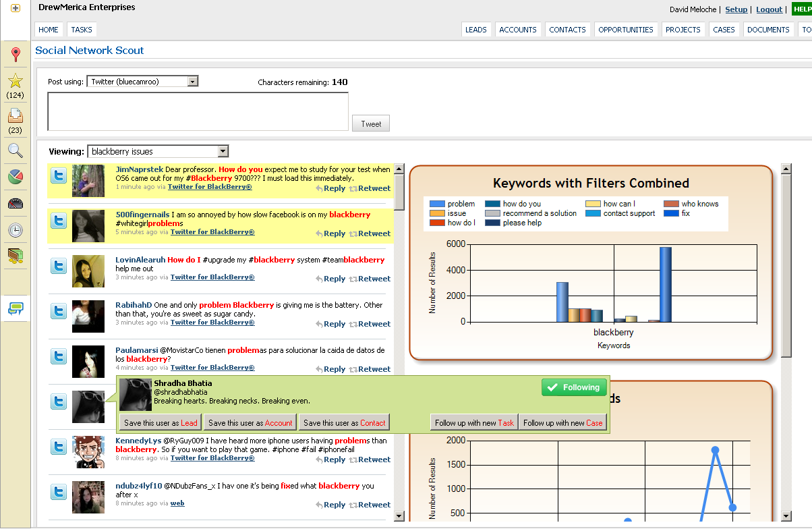Click Twitter bird icon for JimNaprstek tweet
The width and height of the screenshot is (812, 529).
click(59, 175)
